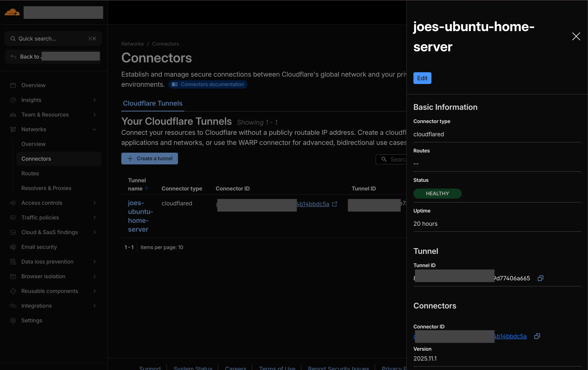Screen dimensions: 588x370
Task: Click the Create a tunnel button
Action: click(x=149, y=159)
